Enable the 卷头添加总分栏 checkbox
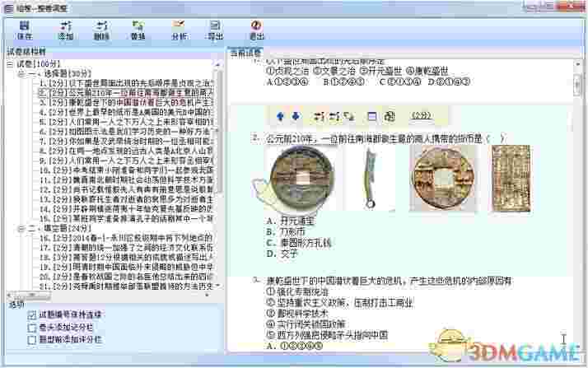The width and height of the screenshot is (588, 368). pos(32,328)
